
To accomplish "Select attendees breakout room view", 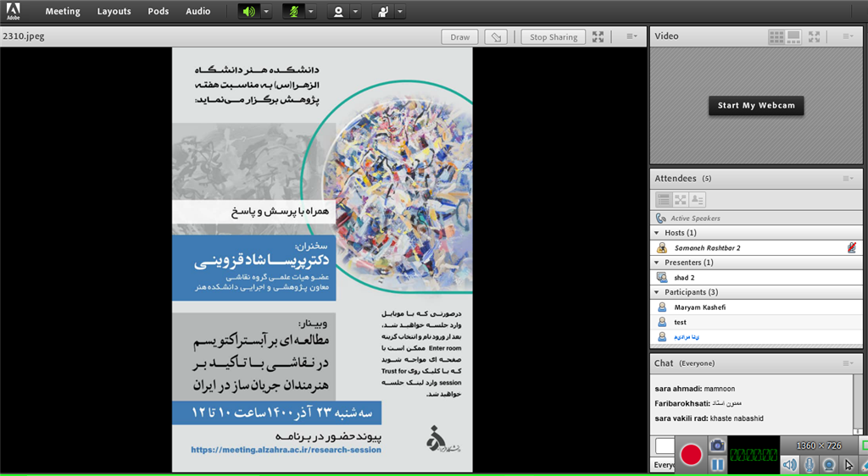I will [681, 200].
